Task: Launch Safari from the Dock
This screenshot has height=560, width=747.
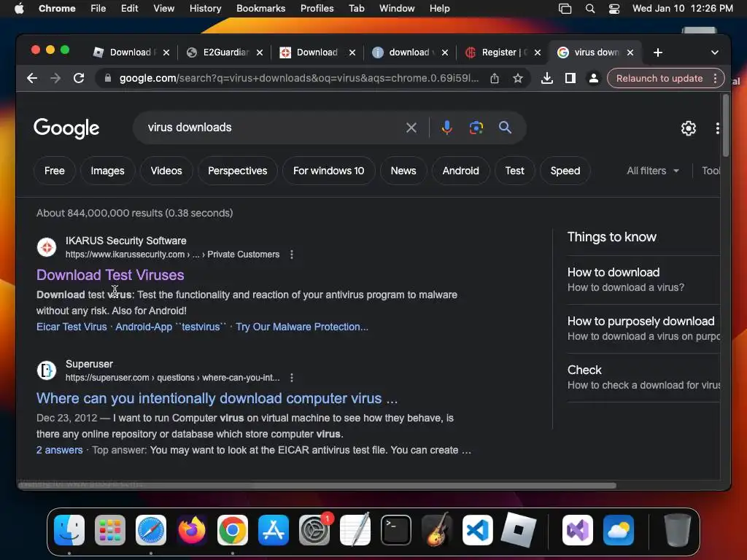Action: (151, 530)
